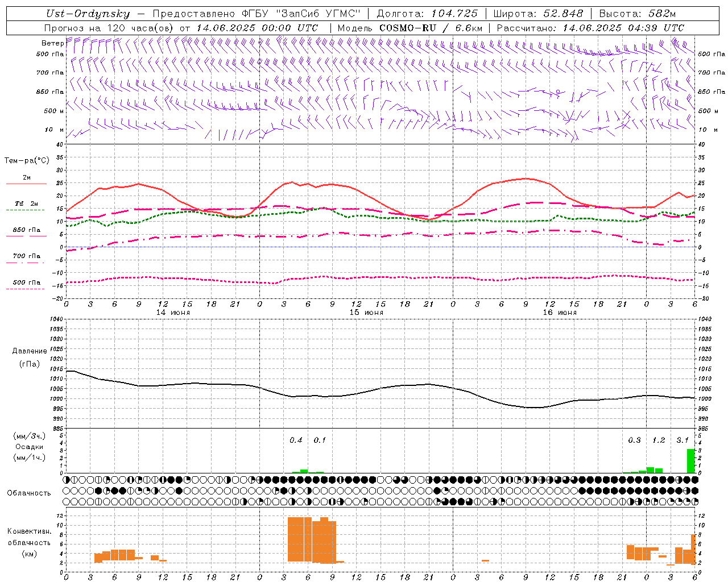Click the Давление panel label
The width and height of the screenshot is (728, 582).
click(30, 351)
